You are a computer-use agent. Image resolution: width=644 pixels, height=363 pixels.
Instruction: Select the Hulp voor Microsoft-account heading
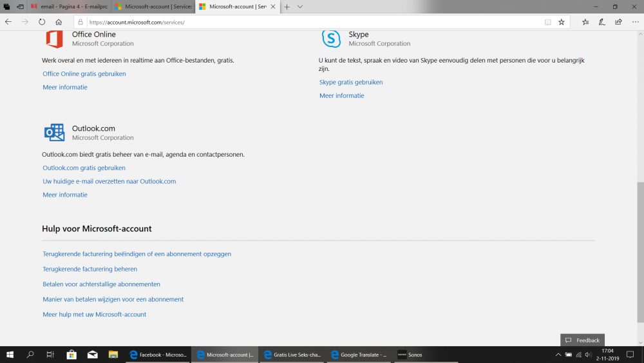[x=97, y=229]
